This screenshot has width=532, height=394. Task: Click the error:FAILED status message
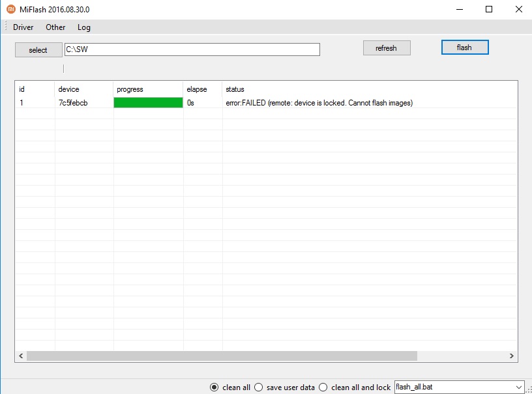click(319, 103)
